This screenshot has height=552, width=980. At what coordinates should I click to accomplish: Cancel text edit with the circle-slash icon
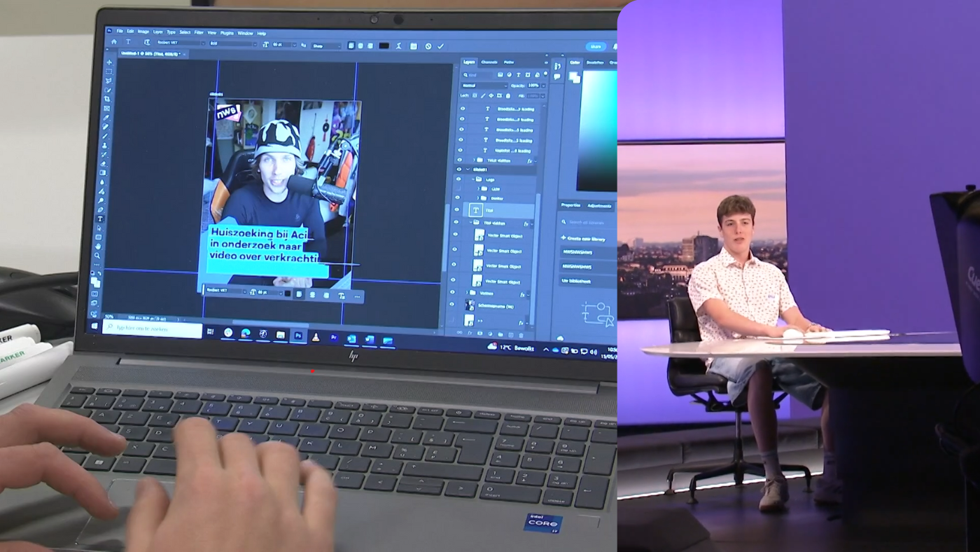428,46
